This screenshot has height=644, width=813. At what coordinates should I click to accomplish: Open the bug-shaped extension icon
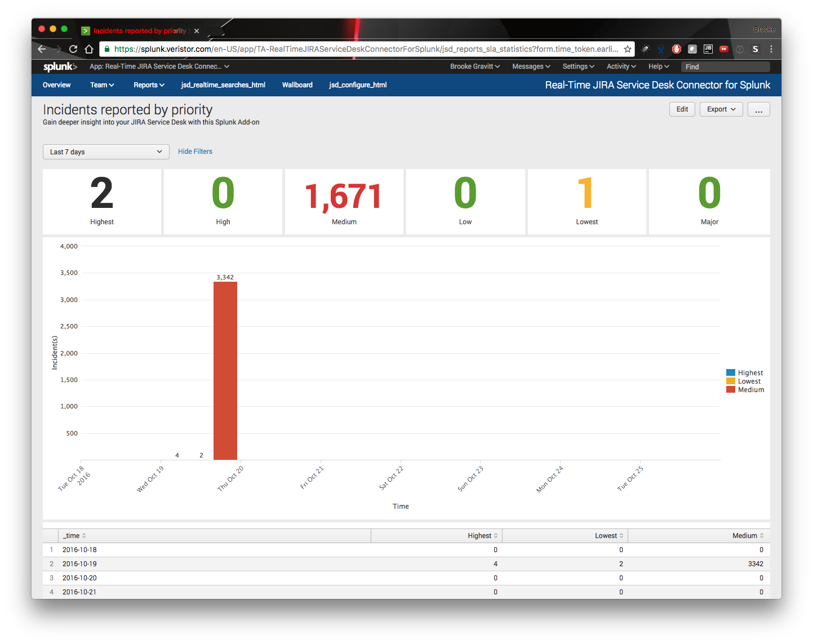coord(645,49)
